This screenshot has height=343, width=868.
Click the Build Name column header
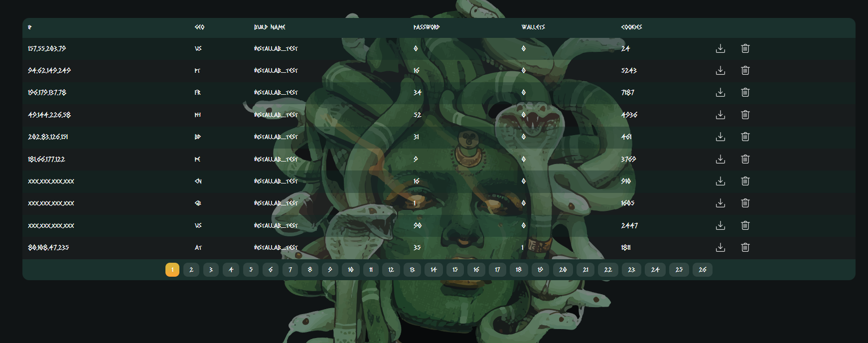(270, 27)
